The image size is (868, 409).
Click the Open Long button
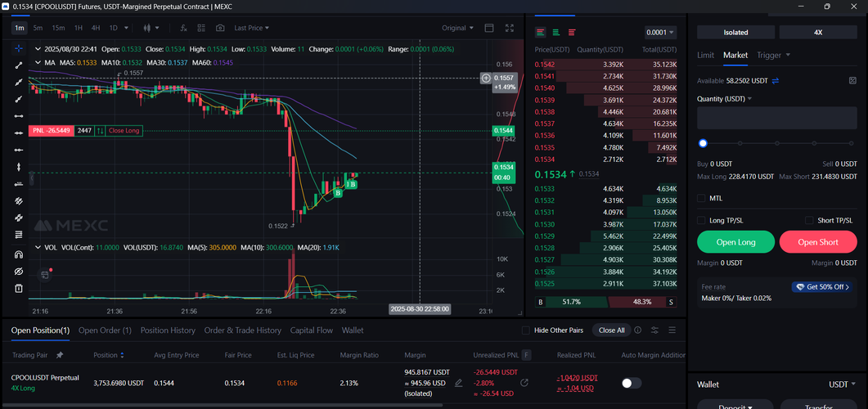(x=735, y=242)
